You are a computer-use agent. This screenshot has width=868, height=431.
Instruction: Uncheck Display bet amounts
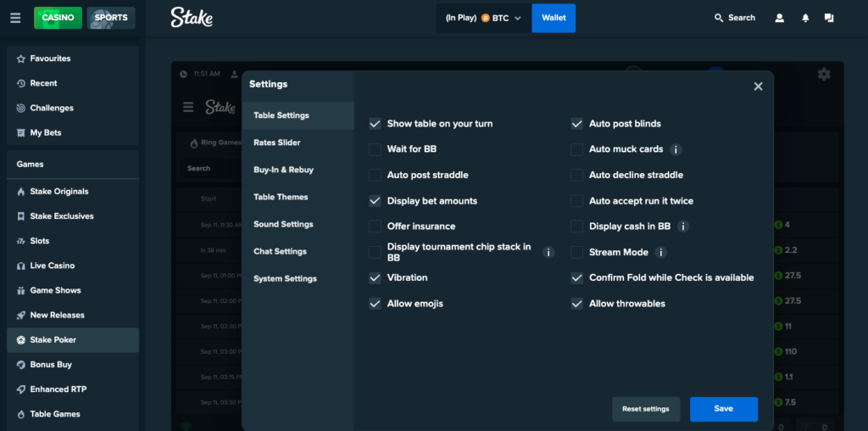tap(375, 200)
